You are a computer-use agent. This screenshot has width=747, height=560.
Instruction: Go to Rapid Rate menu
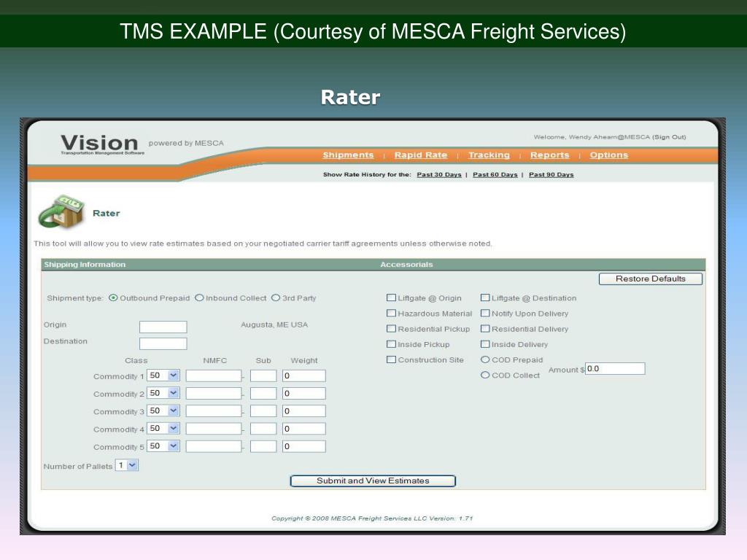click(x=421, y=155)
